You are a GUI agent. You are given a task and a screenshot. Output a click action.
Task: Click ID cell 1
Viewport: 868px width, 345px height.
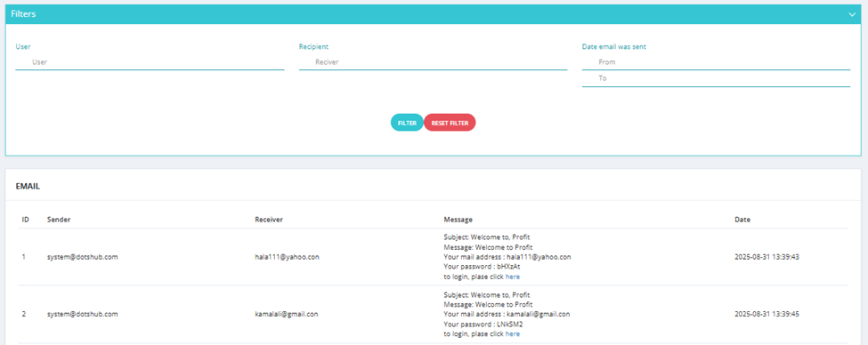24,257
